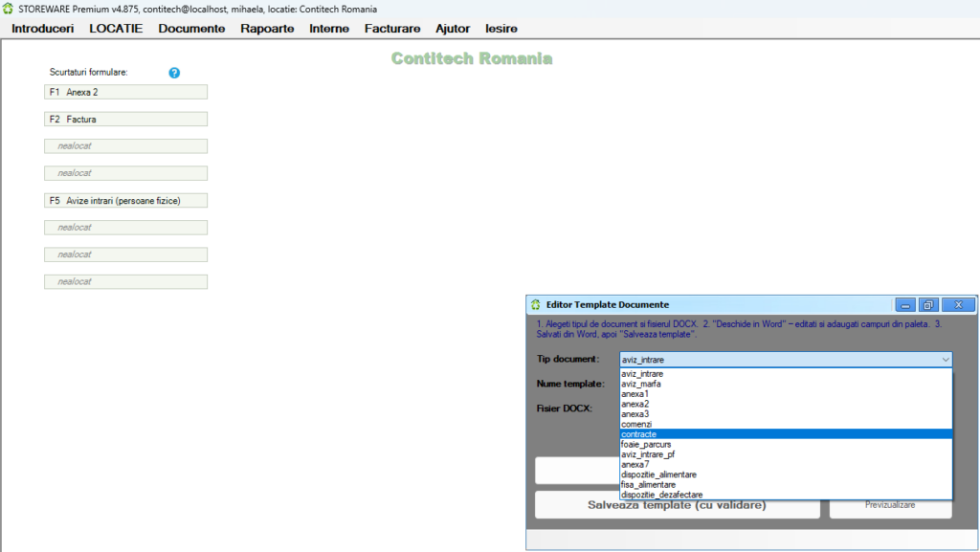The width and height of the screenshot is (980, 552).
Task: Pick the highlighted contracte option
Action: coord(786,434)
